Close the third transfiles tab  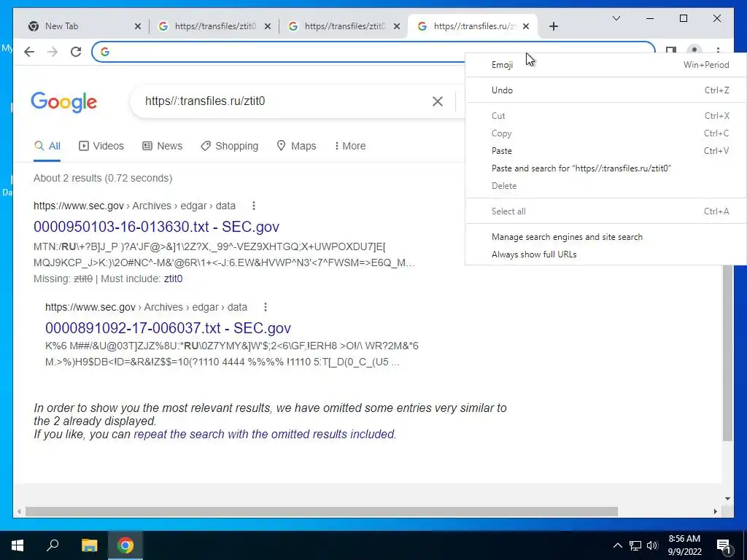397,27
